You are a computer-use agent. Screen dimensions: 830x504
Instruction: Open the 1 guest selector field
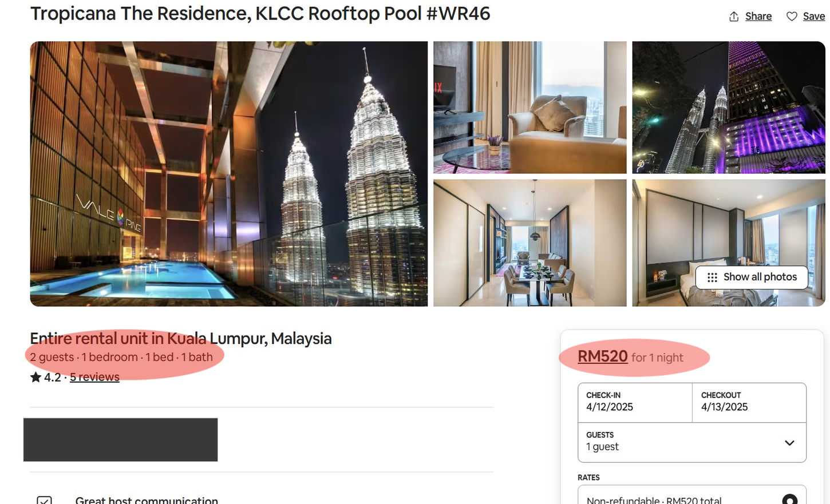pyautogui.click(x=692, y=442)
